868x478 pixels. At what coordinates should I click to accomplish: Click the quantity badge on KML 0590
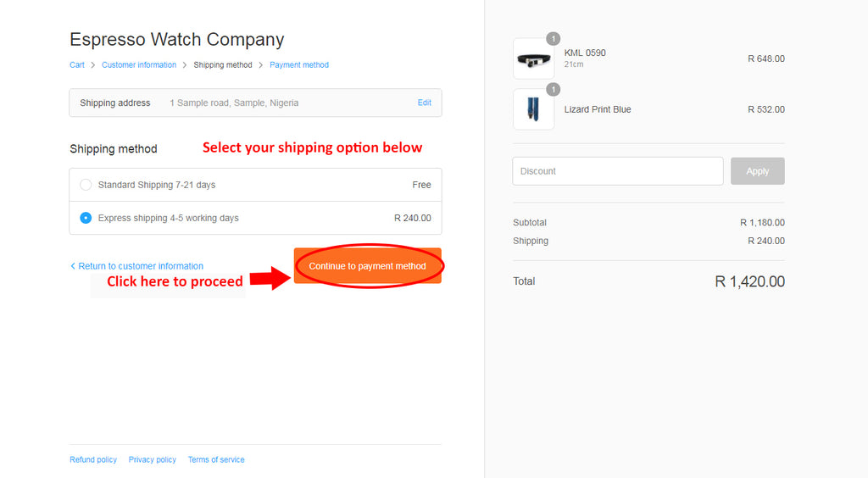(553, 39)
